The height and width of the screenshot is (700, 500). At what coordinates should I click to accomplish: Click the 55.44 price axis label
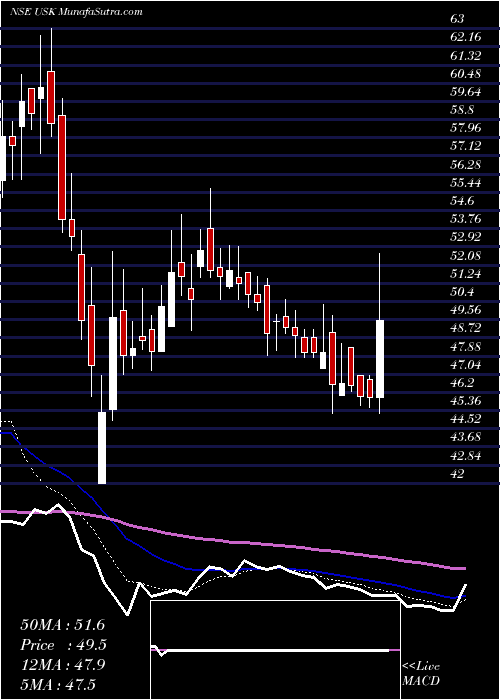(466, 183)
